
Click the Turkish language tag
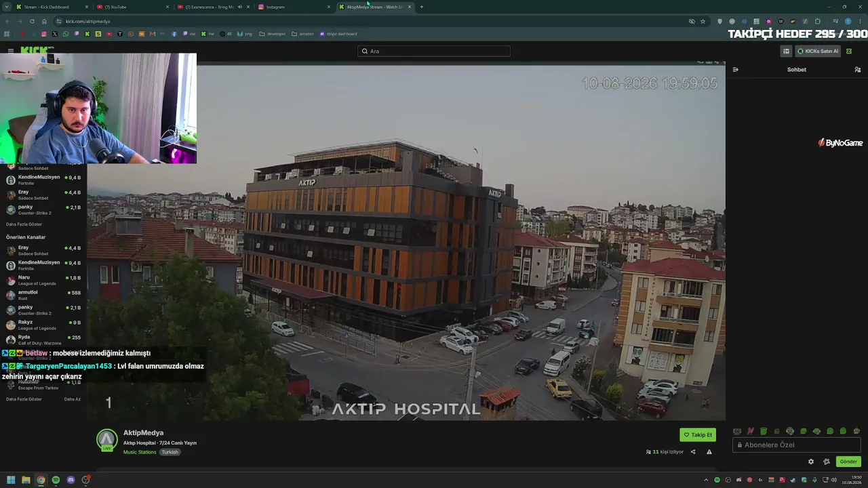coord(170,452)
